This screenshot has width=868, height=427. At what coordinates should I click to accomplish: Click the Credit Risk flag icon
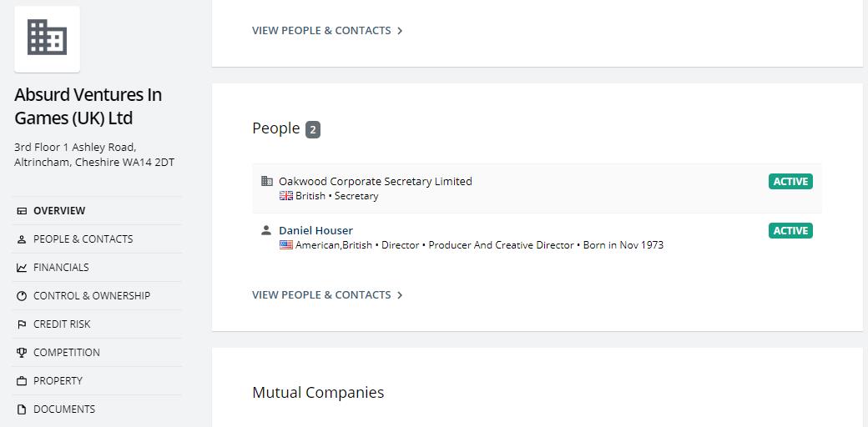[x=22, y=324]
